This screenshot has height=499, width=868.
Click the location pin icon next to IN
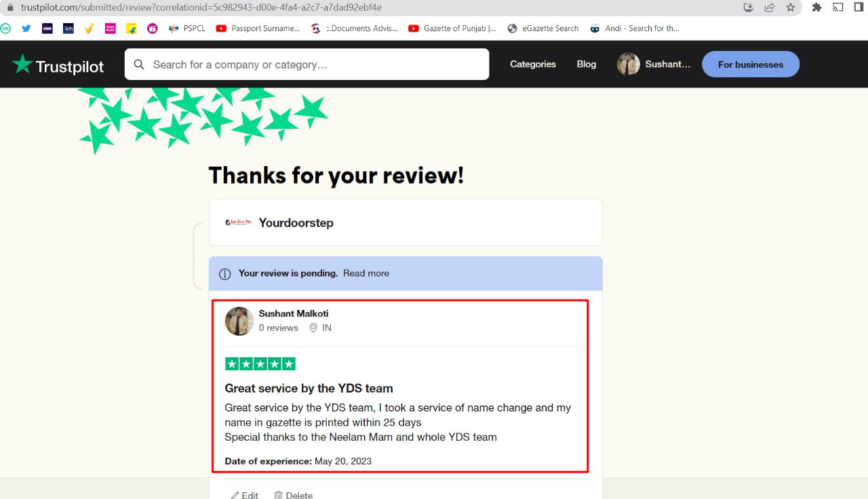click(x=313, y=327)
